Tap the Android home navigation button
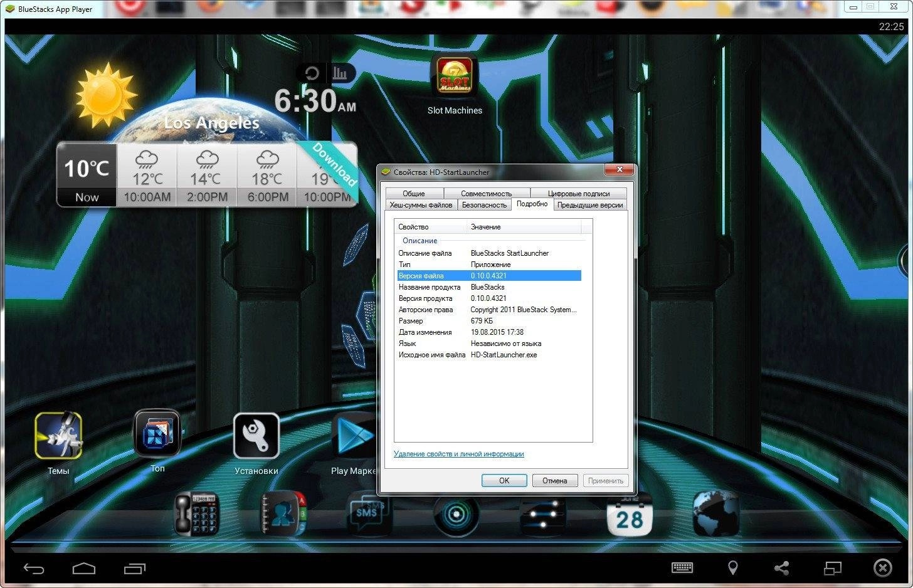The height and width of the screenshot is (588, 913). (x=84, y=569)
